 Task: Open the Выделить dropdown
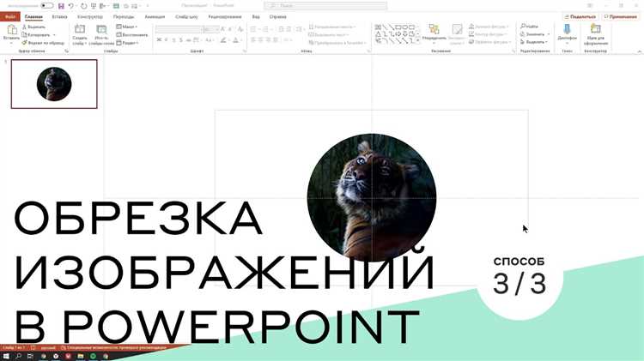click(533, 42)
